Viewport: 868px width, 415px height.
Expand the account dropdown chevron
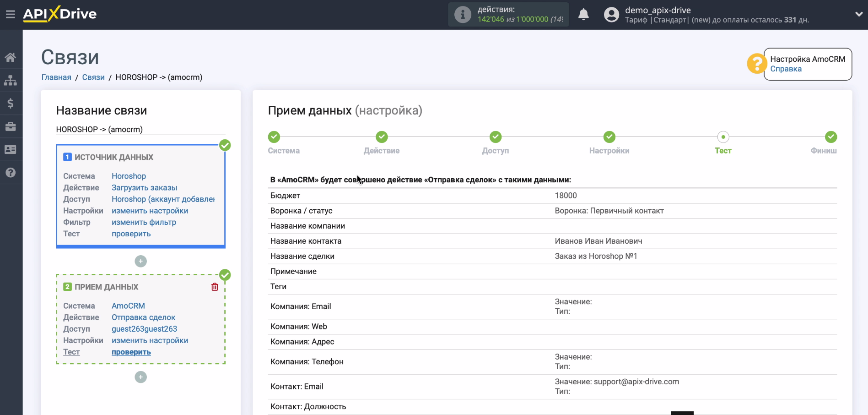pyautogui.click(x=859, y=14)
